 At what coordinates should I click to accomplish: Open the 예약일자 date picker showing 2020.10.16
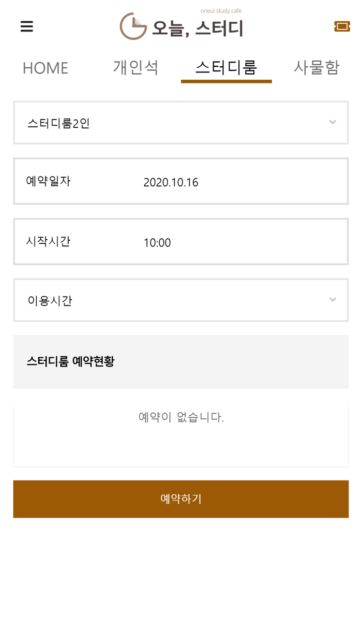181,182
